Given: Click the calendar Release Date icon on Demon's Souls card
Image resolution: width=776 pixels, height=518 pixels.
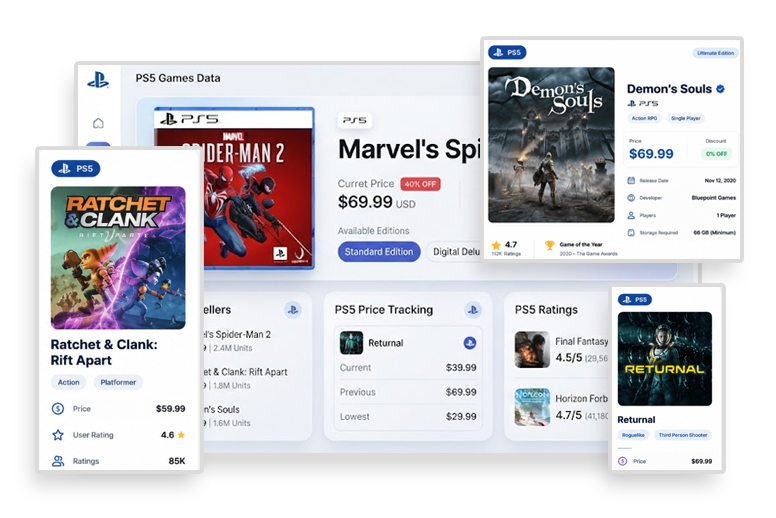Looking at the screenshot, I should click(631, 181).
